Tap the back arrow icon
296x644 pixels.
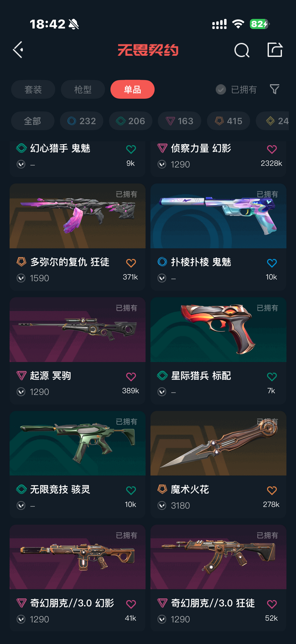click(18, 50)
